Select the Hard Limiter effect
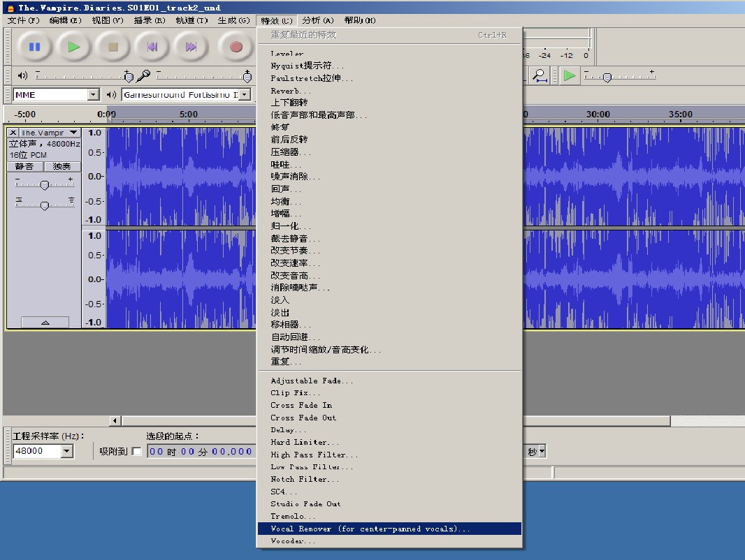This screenshot has width=745, height=560. point(389,442)
